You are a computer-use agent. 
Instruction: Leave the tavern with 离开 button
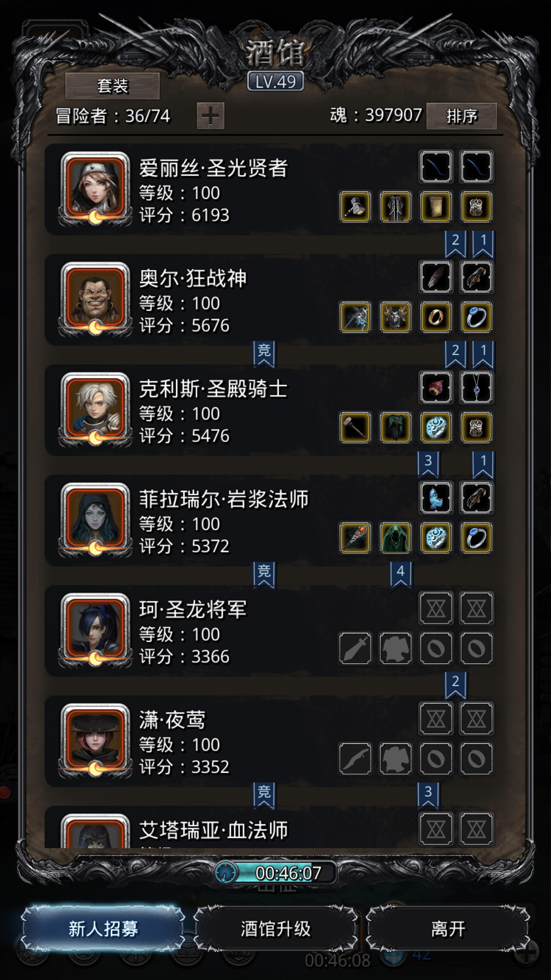pos(448,929)
